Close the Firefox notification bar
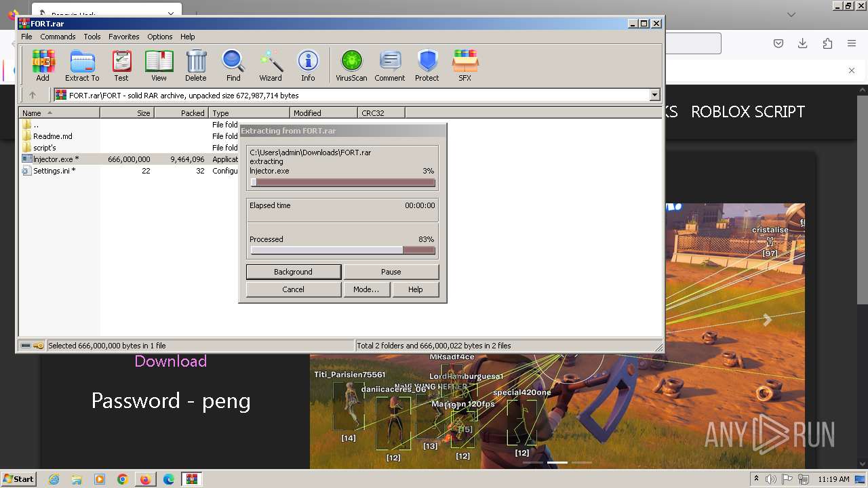This screenshot has height=488, width=868. pyautogui.click(x=852, y=70)
